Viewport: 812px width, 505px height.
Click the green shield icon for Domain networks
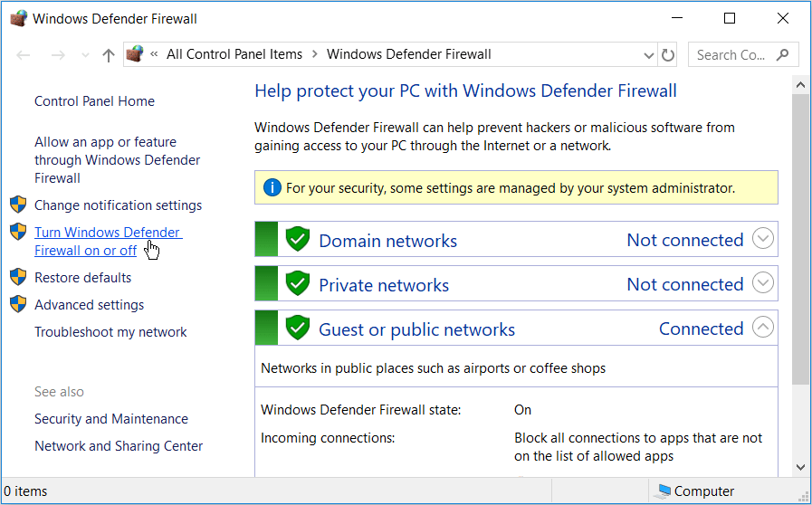[x=298, y=240]
